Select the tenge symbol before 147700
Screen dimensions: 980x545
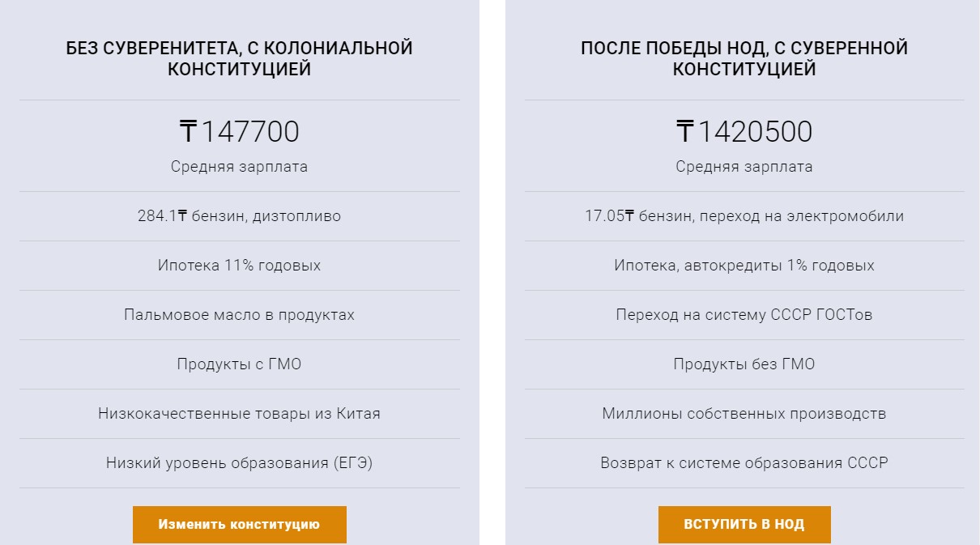pyautogui.click(x=188, y=132)
